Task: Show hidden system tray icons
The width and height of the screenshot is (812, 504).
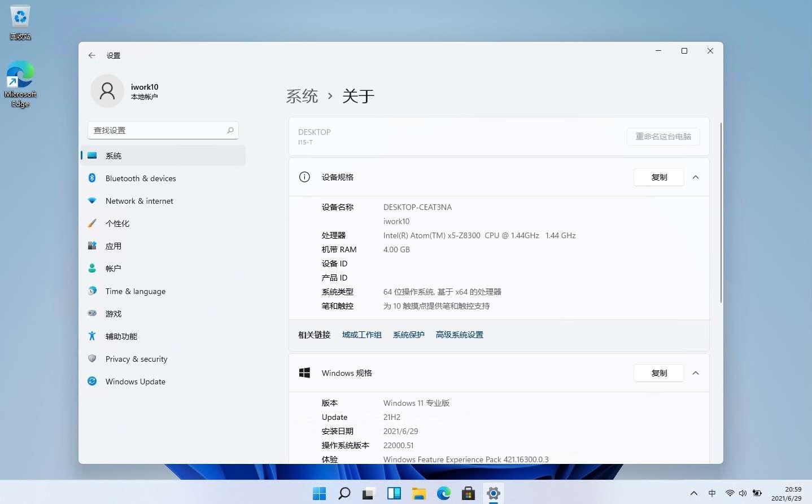Action: point(693,493)
